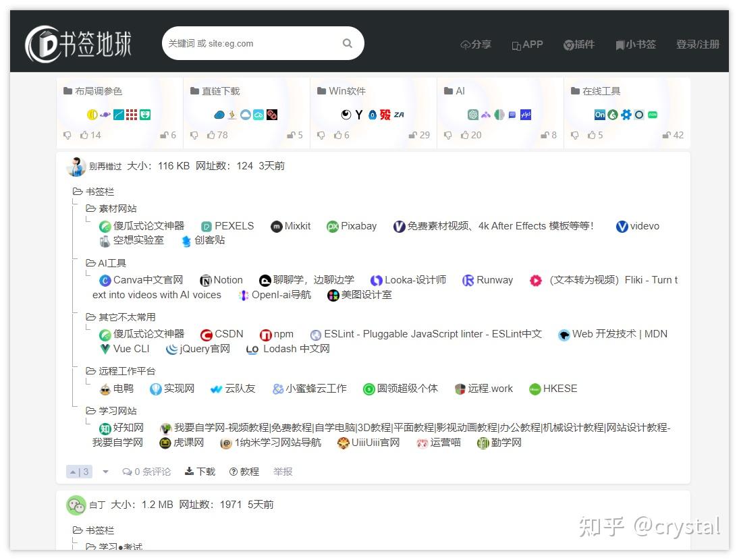Open the Pixabay bookmark icon
739x560 pixels.
click(333, 227)
